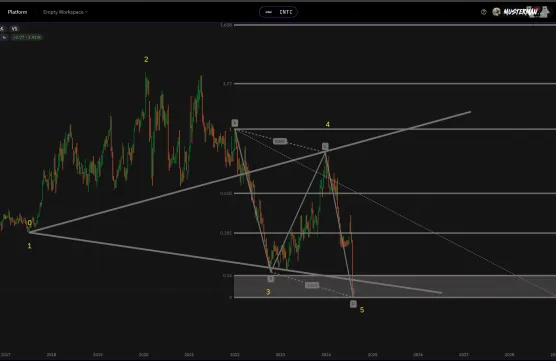Open the INTC ticker symbol selector
556x361 pixels.
click(278, 12)
